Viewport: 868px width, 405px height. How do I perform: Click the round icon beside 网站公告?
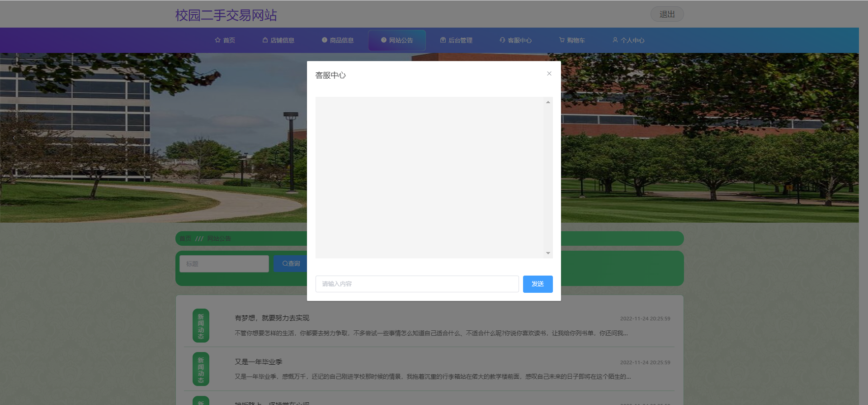coord(384,40)
